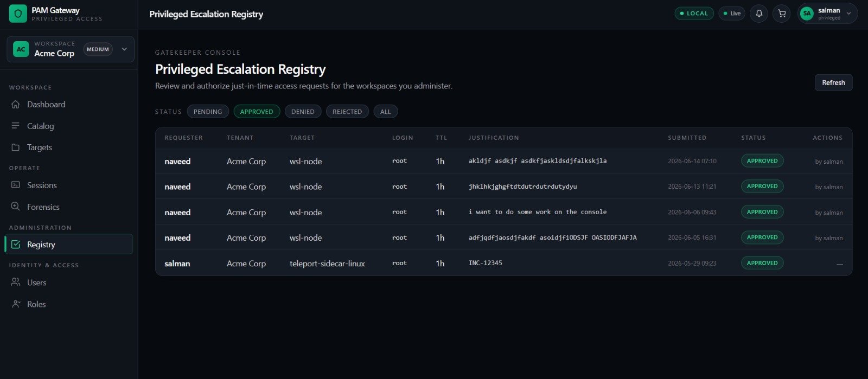Click the STATUS column header

(x=754, y=138)
